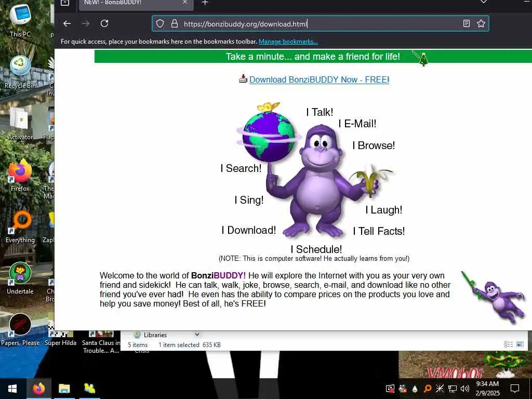The width and height of the screenshot is (532, 399).
Task: Click the '5 items' status bar text
Action: tap(137, 345)
